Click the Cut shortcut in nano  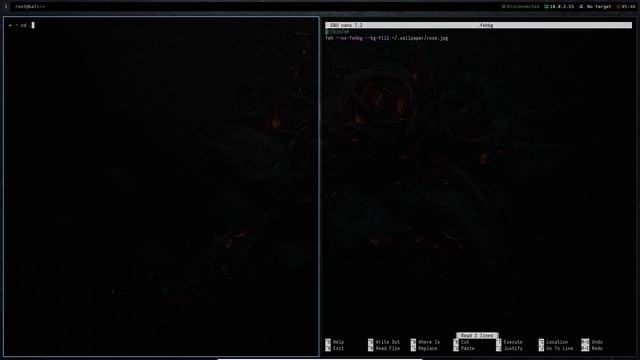coord(461,342)
